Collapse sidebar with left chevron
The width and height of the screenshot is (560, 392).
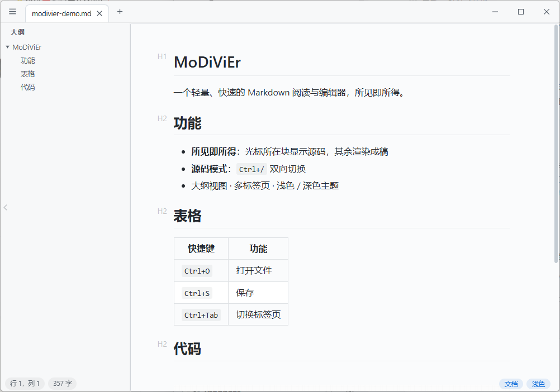click(6, 208)
